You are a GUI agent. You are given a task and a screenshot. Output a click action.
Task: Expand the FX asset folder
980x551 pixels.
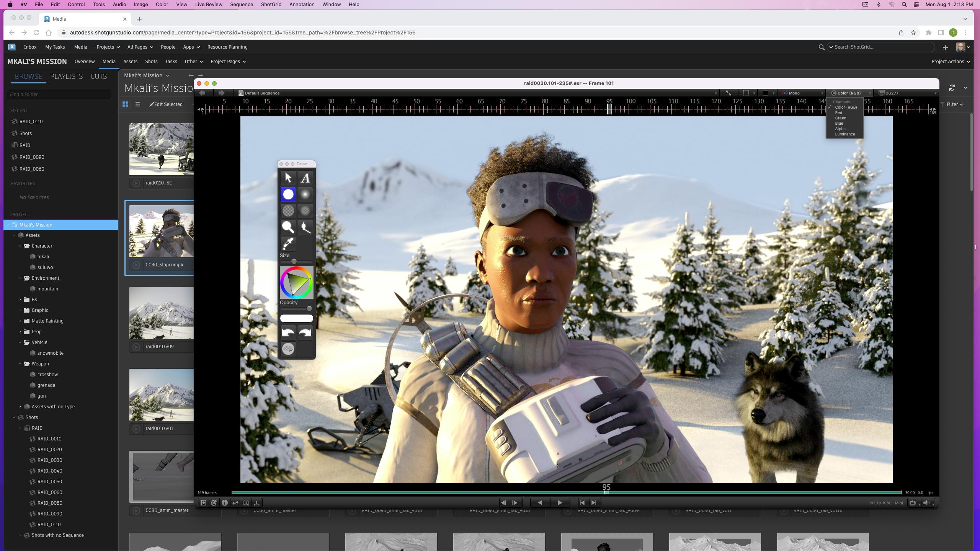20,300
